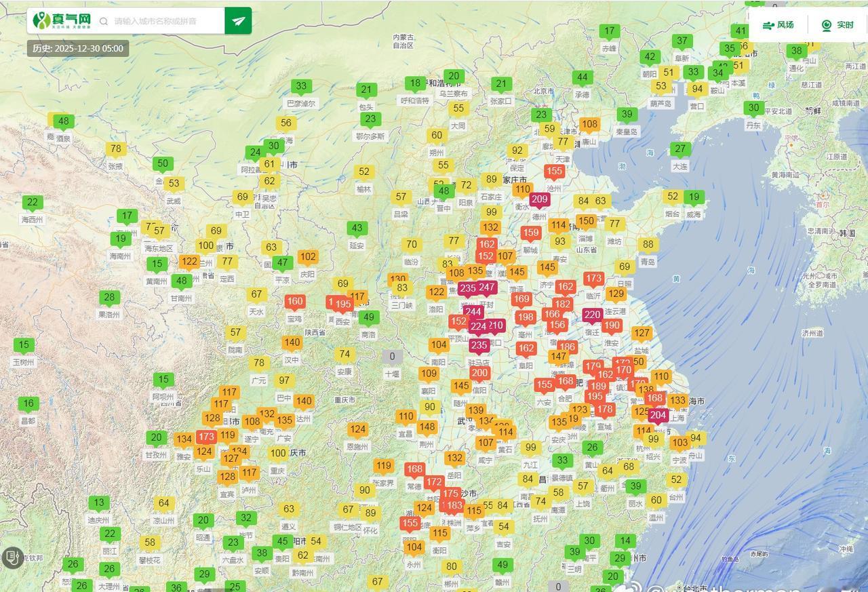Screen dimensions: 868x592
Task: Select the green 27 marker above 大连
Action: click(x=680, y=149)
